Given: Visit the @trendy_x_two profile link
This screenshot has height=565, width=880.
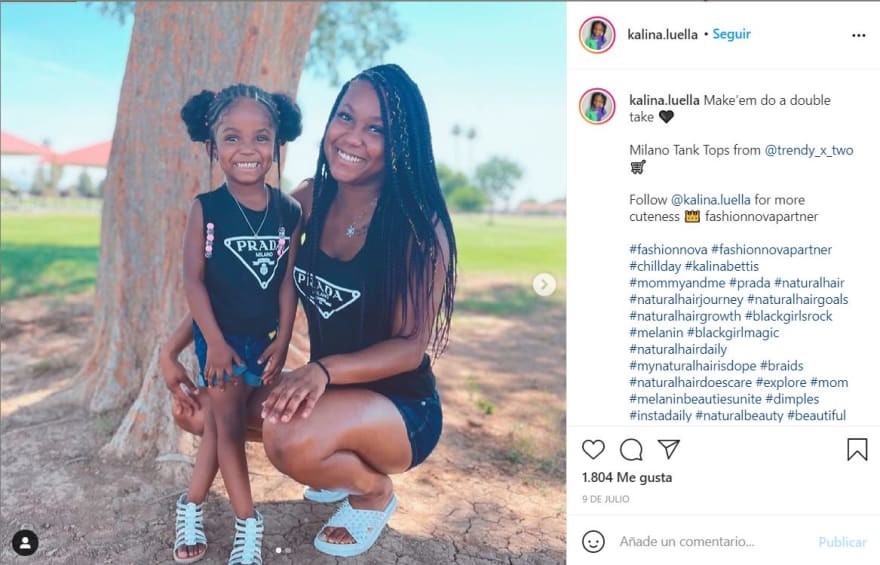Looking at the screenshot, I should [x=809, y=150].
